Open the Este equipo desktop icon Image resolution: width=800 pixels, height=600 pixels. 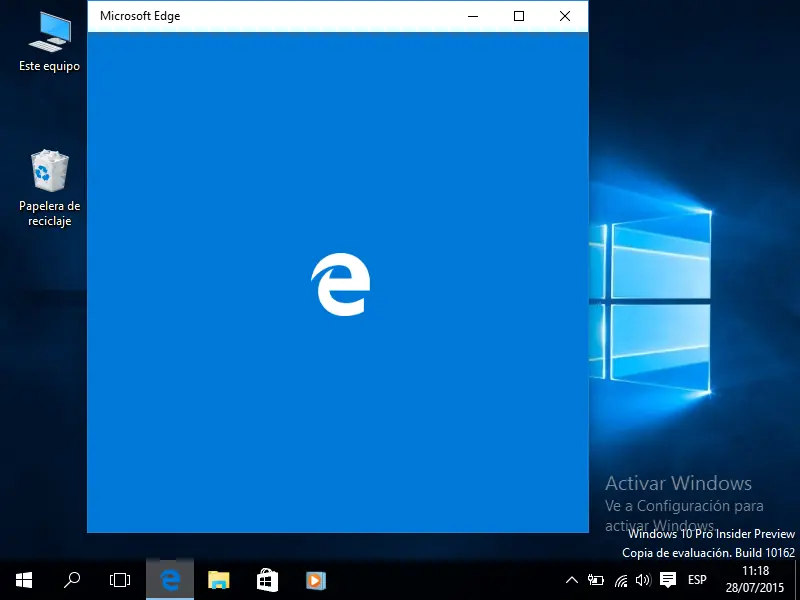49,42
